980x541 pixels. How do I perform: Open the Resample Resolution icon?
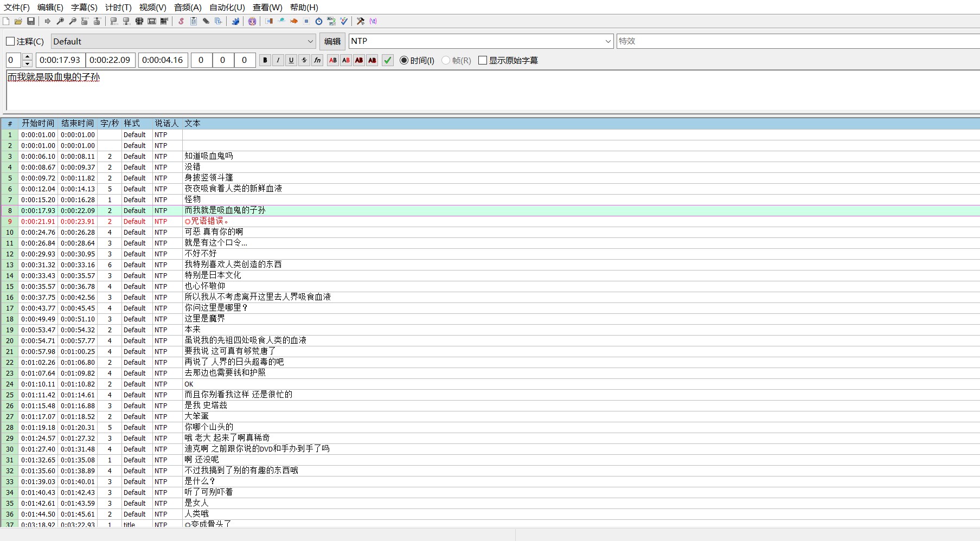306,21
